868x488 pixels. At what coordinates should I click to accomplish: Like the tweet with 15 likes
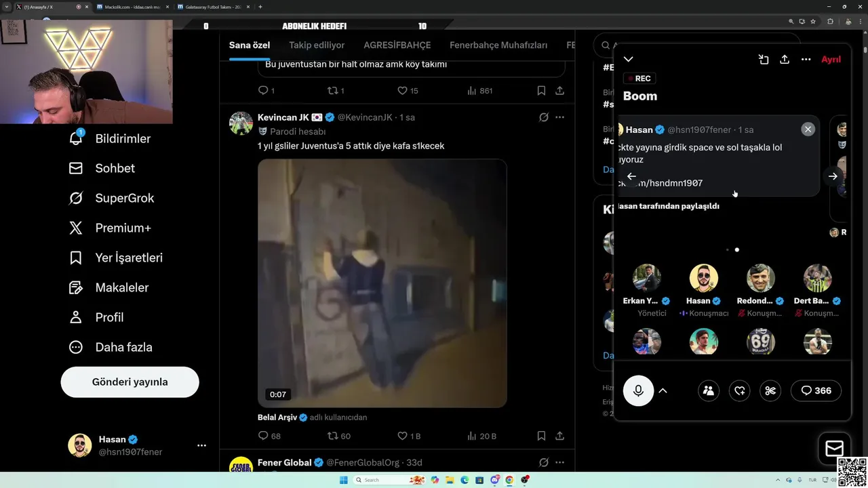coord(407,90)
